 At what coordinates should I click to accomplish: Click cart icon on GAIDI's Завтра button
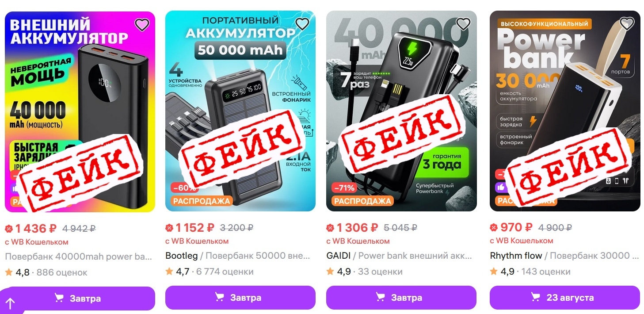pyautogui.click(x=381, y=297)
